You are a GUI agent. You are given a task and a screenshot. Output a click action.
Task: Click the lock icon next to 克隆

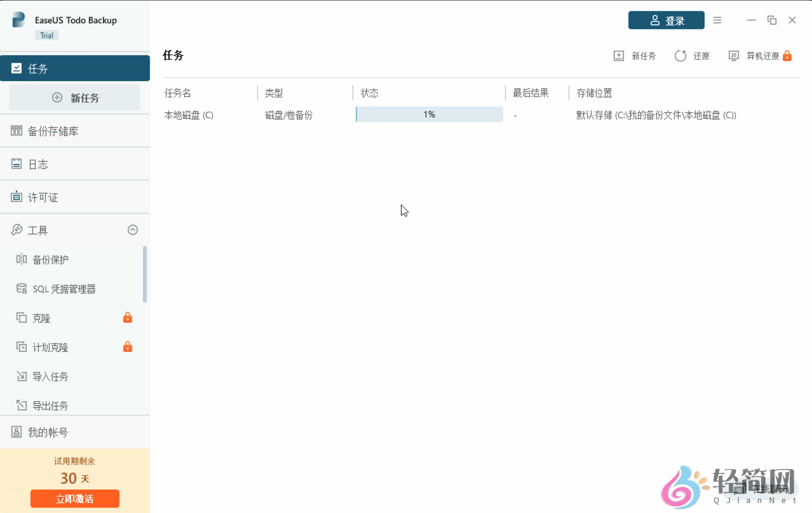tap(128, 317)
